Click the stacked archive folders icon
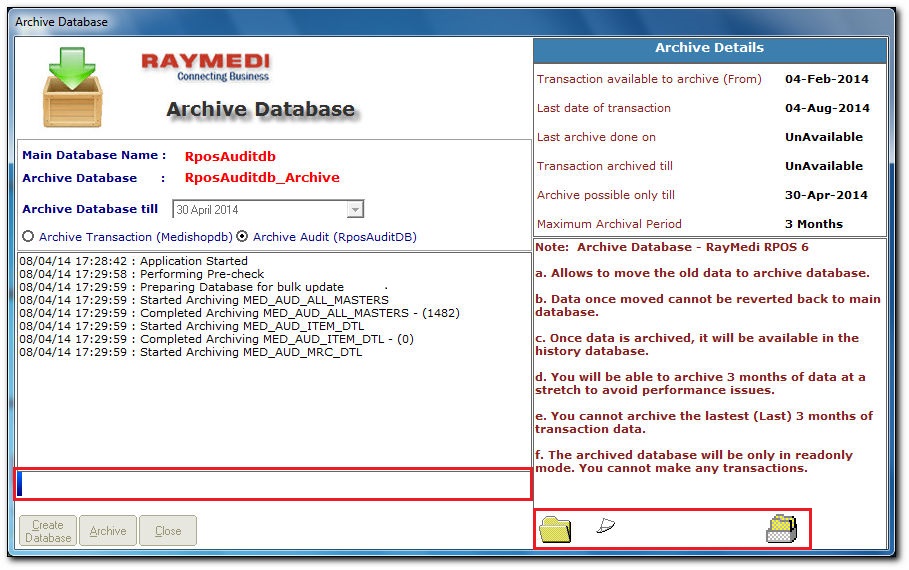Image resolution: width=909 pixels, height=570 pixels. (781, 528)
